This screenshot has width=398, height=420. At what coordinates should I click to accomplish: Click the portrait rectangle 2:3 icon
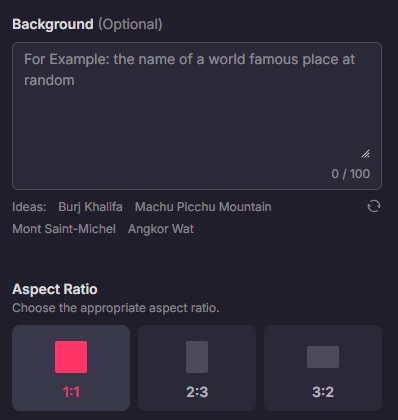click(197, 357)
